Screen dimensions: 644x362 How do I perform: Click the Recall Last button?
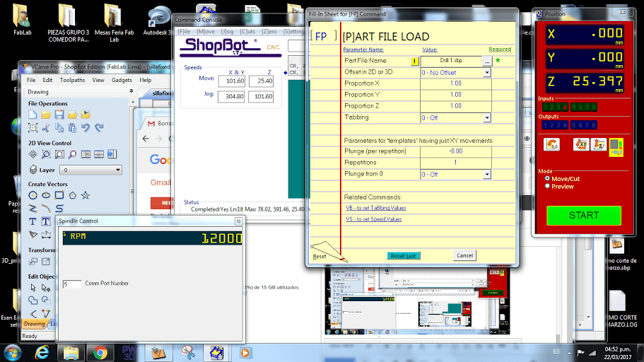[x=403, y=255]
